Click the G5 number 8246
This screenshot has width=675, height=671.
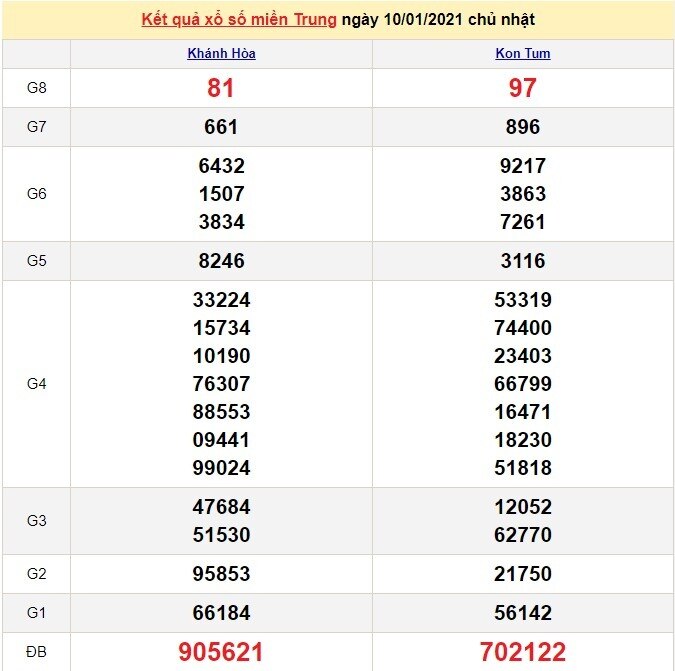click(221, 261)
